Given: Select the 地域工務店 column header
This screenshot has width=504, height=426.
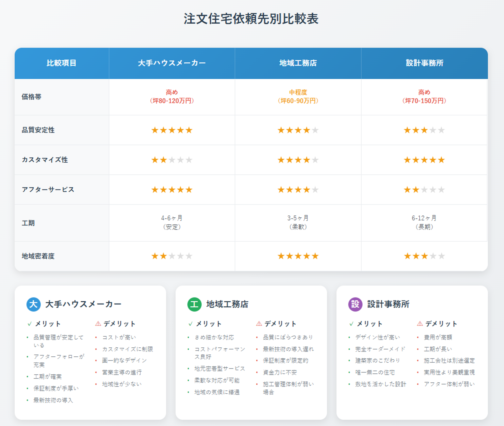Looking at the screenshot, I should pyautogui.click(x=298, y=63).
